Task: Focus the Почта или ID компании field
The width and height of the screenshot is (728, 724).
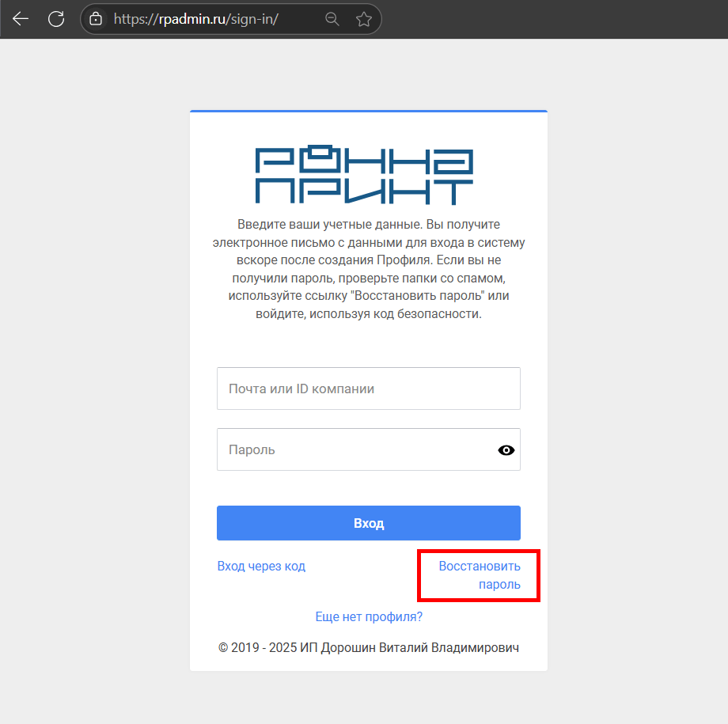Action: 369,389
